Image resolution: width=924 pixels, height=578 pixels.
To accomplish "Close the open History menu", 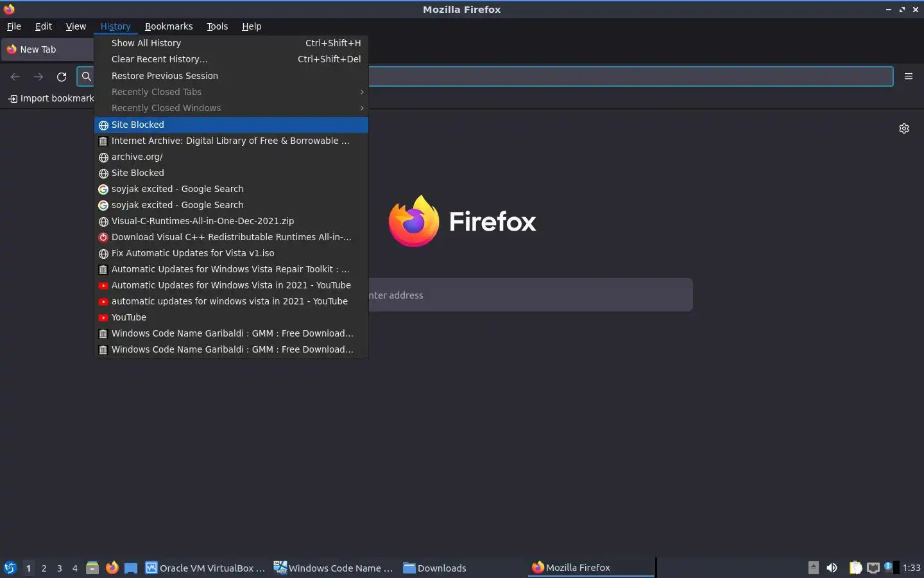I will pyautogui.click(x=116, y=26).
